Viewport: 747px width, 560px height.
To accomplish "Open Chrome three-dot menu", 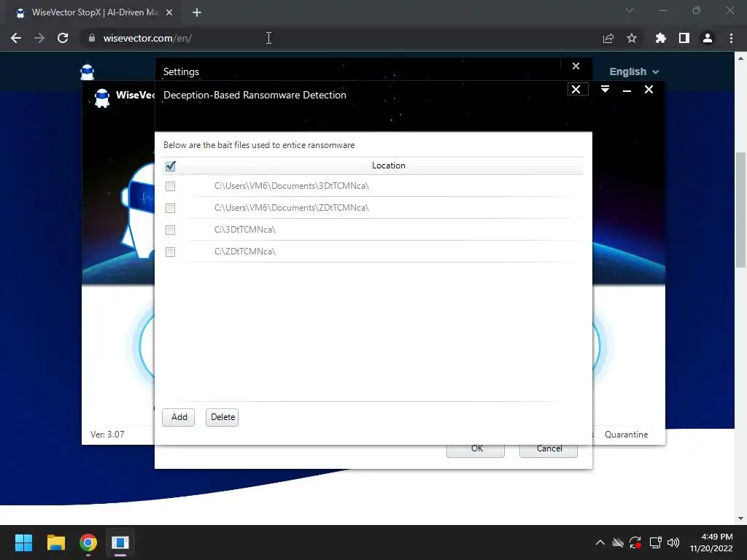I will 731,38.
